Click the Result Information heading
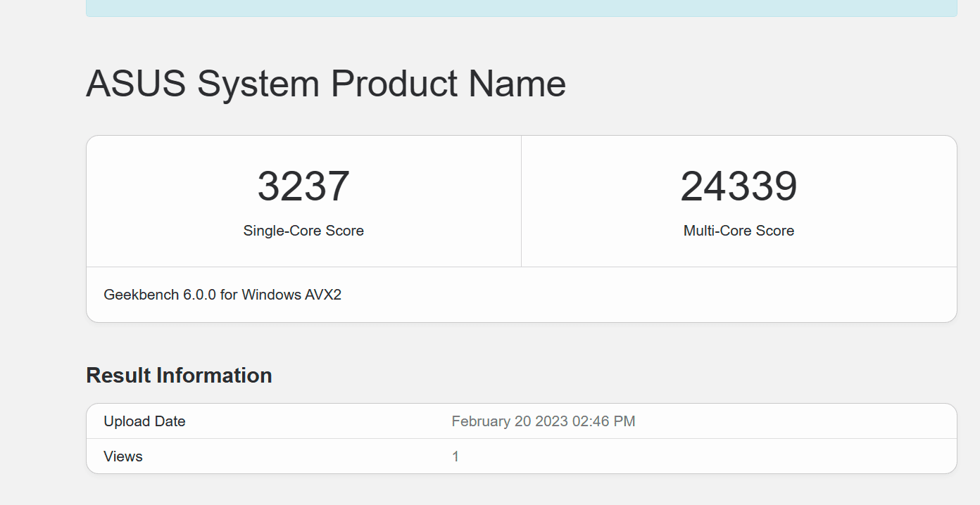The width and height of the screenshot is (980, 505). pyautogui.click(x=179, y=376)
